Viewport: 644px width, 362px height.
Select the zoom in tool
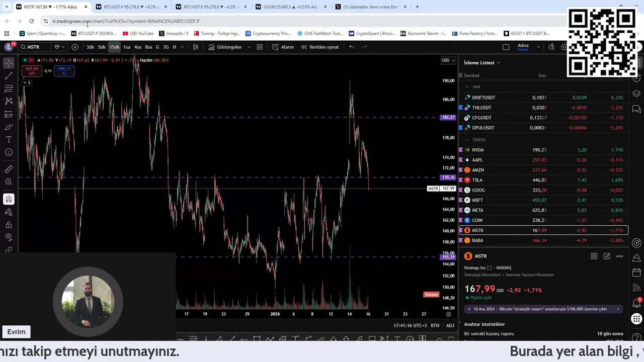(9, 182)
